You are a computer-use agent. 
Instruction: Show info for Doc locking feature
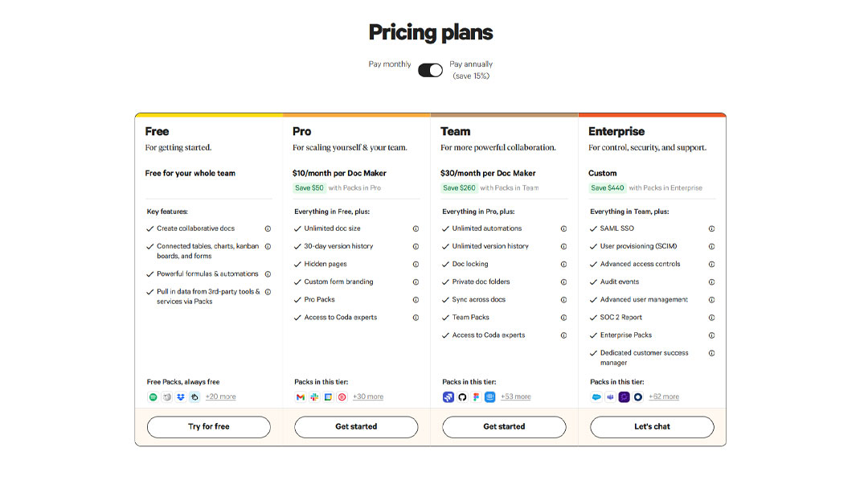coord(563,264)
